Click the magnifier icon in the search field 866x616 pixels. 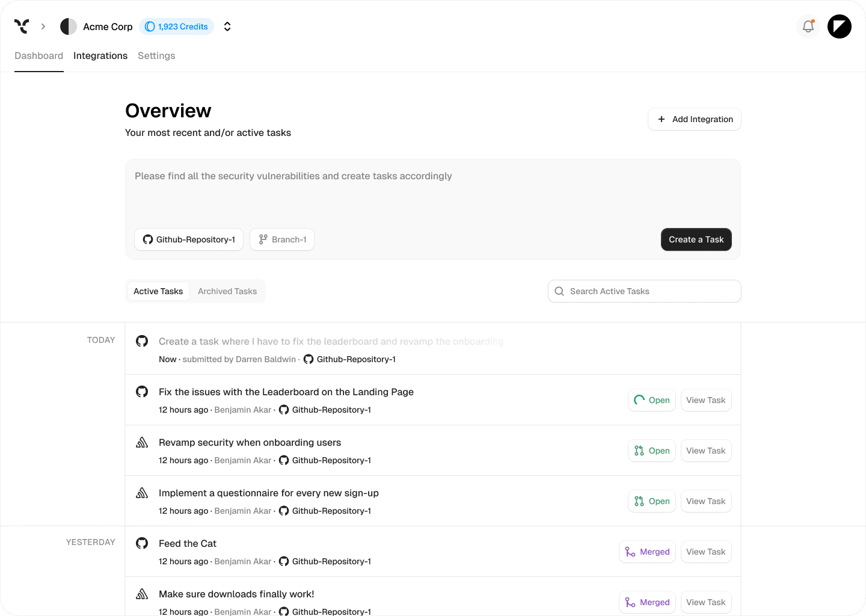[559, 291]
